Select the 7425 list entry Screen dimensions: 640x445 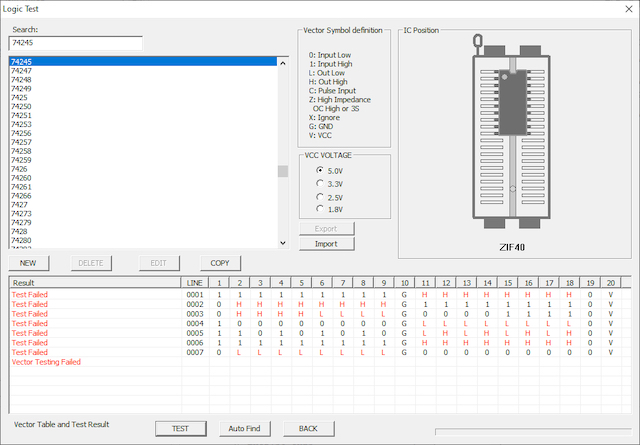pyautogui.click(x=19, y=98)
